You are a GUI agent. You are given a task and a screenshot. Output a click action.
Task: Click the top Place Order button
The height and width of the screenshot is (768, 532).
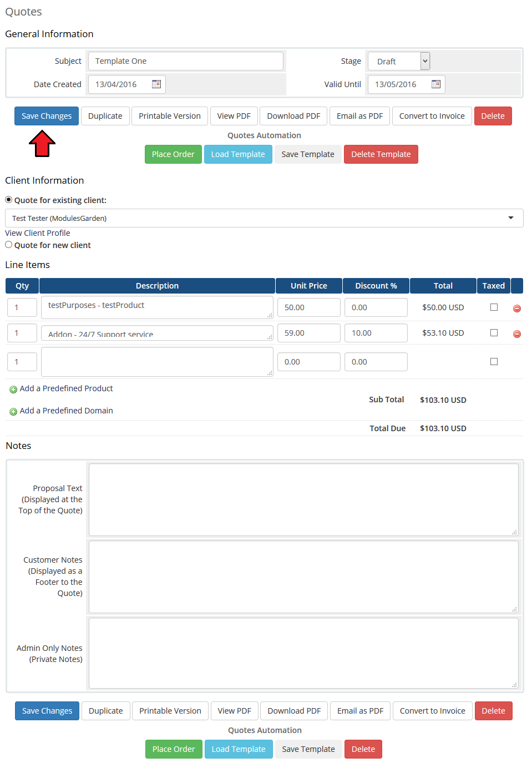coord(173,154)
